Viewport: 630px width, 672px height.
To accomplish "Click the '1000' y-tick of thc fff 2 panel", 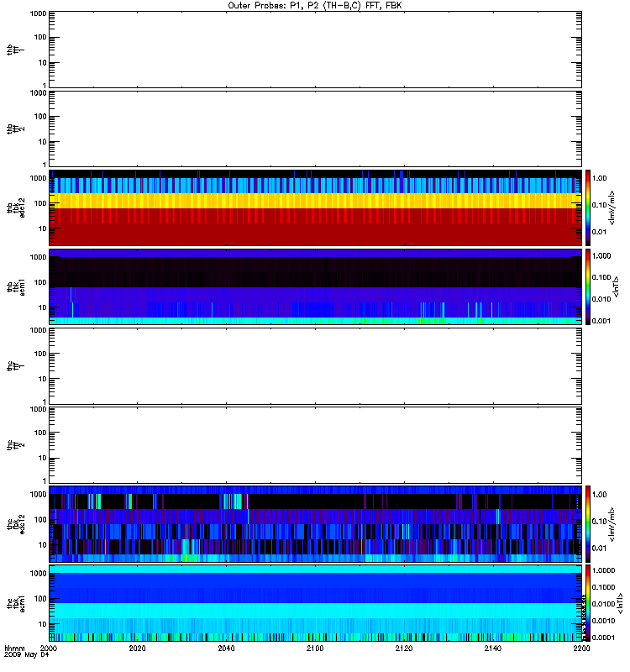I will pos(38,409).
